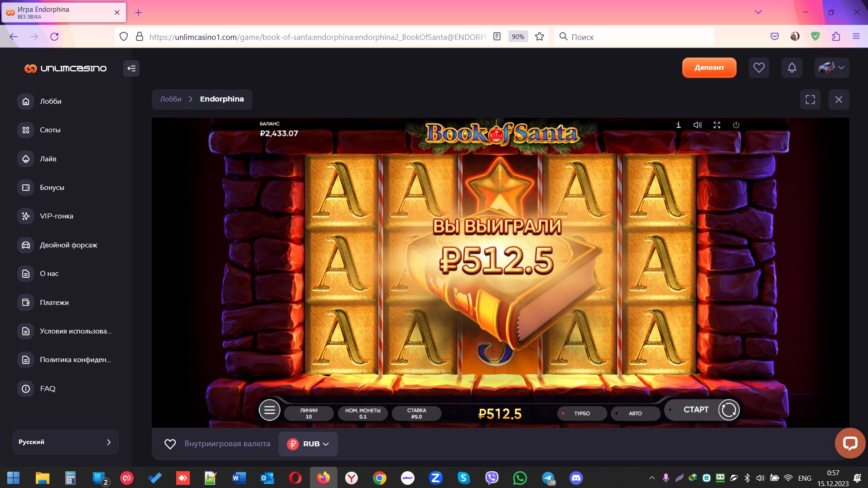The height and width of the screenshot is (488, 868).
Task: Switch the ENG keyboard language
Action: pyautogui.click(x=805, y=478)
